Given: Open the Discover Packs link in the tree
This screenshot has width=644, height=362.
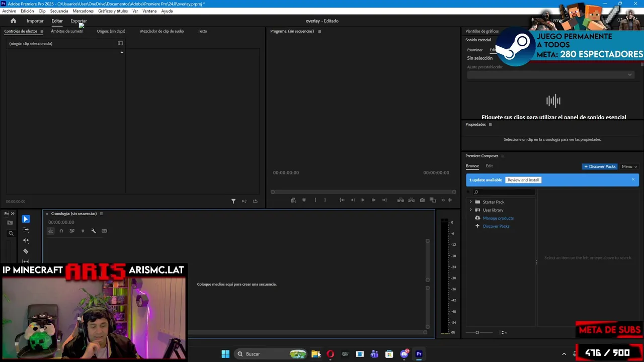Looking at the screenshot, I should 496,226.
